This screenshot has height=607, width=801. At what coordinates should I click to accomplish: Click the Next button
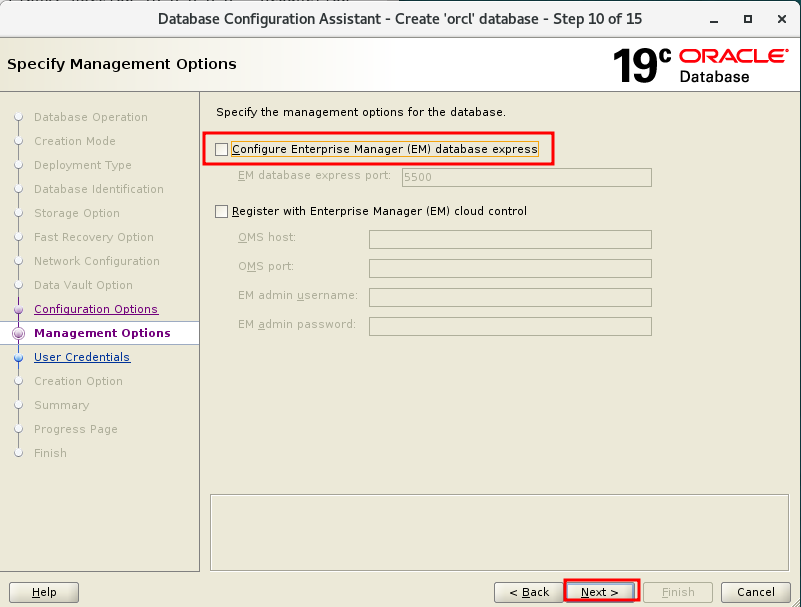click(x=601, y=592)
